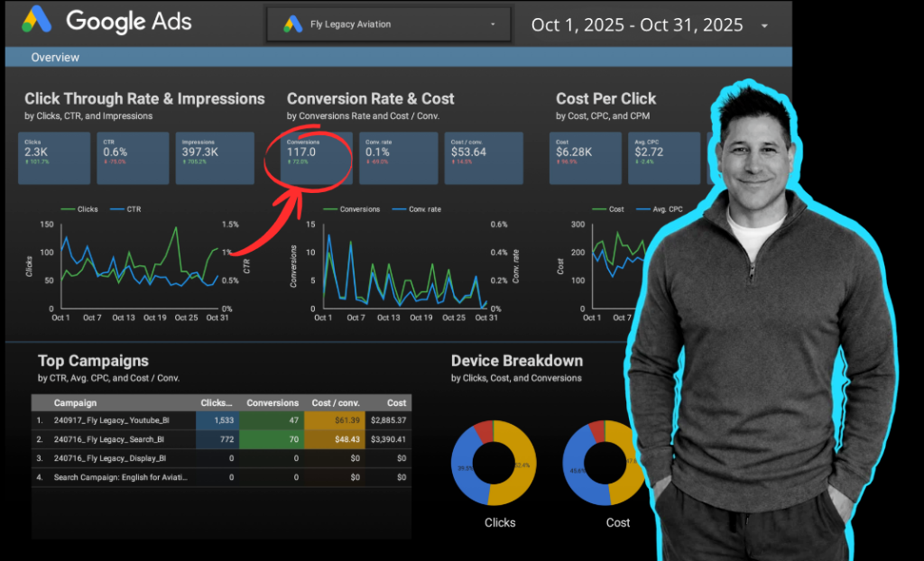
Task: Click the Clicks label under the donut chart
Action: [500, 523]
